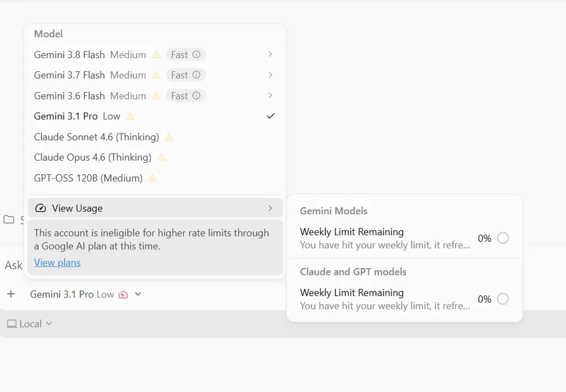Click warning icon beside Gemini 3.7 Flash
Screen dimensions: 566x392
click(x=156, y=75)
